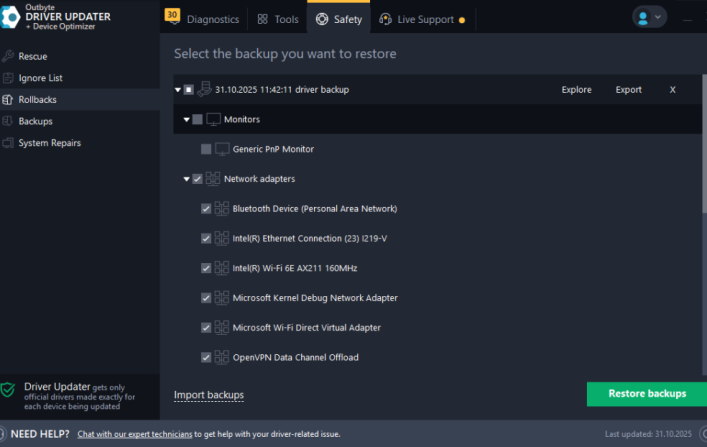Screen dimensions: 707x447
Task: Click the Rescue wrench icon in sidebar
Action: coord(9,56)
